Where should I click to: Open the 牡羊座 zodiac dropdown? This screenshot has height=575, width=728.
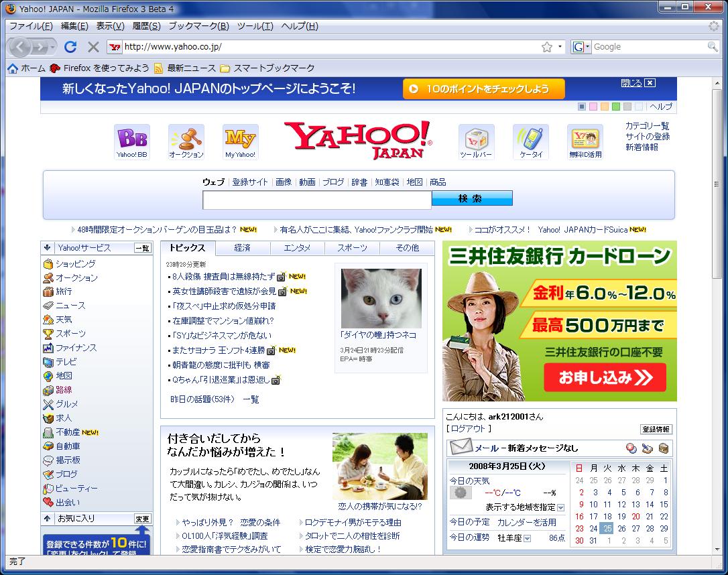[527, 538]
